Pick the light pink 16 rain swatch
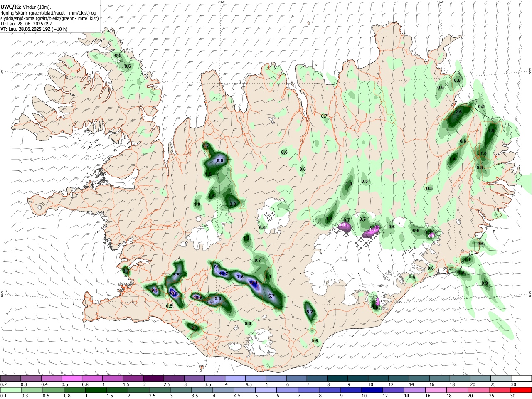This screenshot has height=399, width=532. (435, 390)
